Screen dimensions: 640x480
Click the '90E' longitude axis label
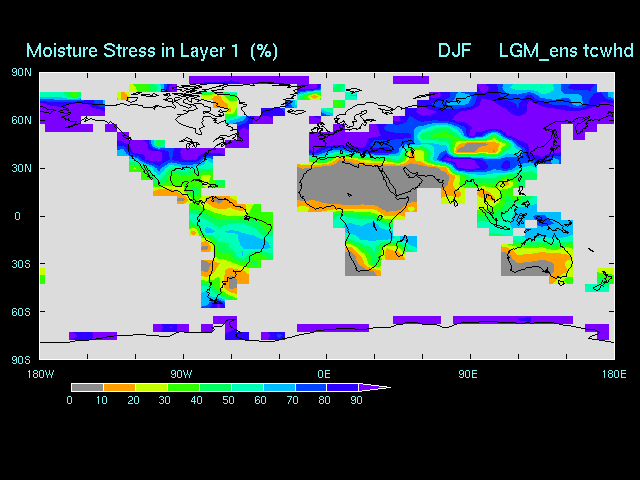pyautogui.click(x=467, y=373)
